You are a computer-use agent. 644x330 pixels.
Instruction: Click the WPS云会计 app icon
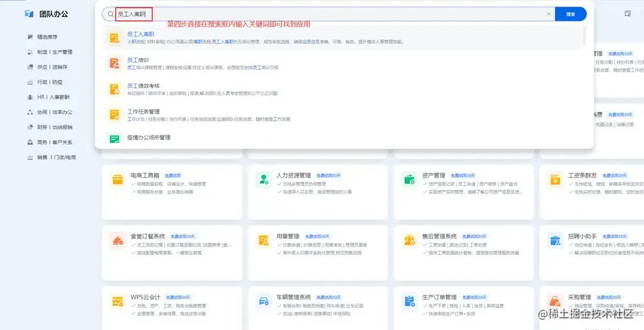pos(118,301)
